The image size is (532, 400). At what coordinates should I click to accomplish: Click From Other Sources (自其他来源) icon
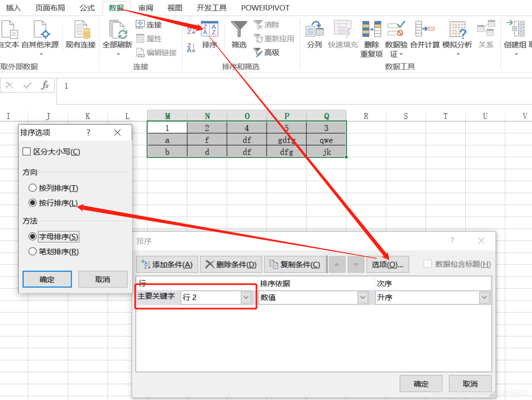pyautogui.click(x=41, y=29)
